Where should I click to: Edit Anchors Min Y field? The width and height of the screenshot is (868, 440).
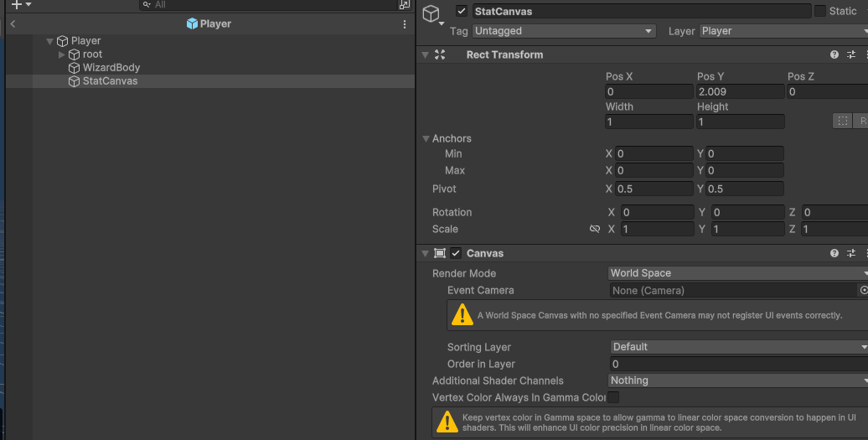[745, 153]
